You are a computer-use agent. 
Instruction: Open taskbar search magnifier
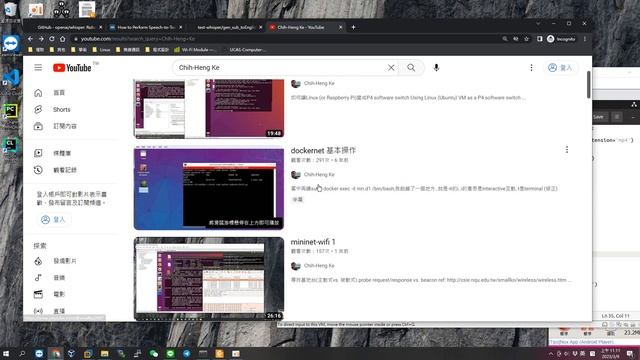[22, 353]
